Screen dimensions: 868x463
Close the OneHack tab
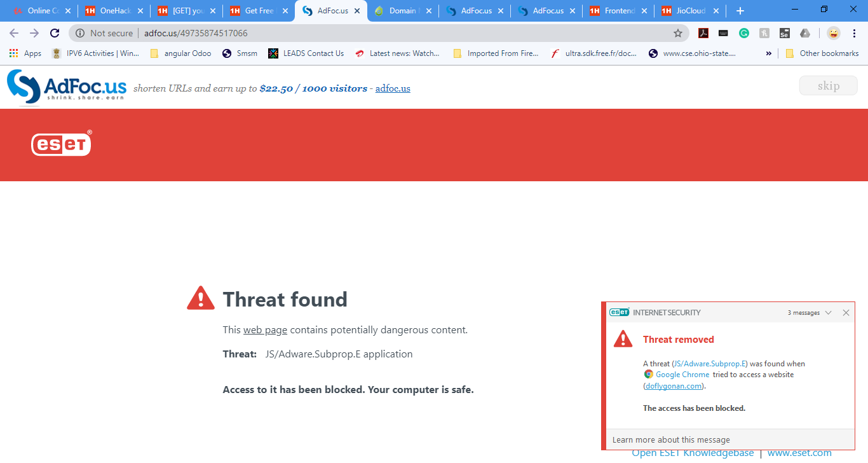(140, 11)
